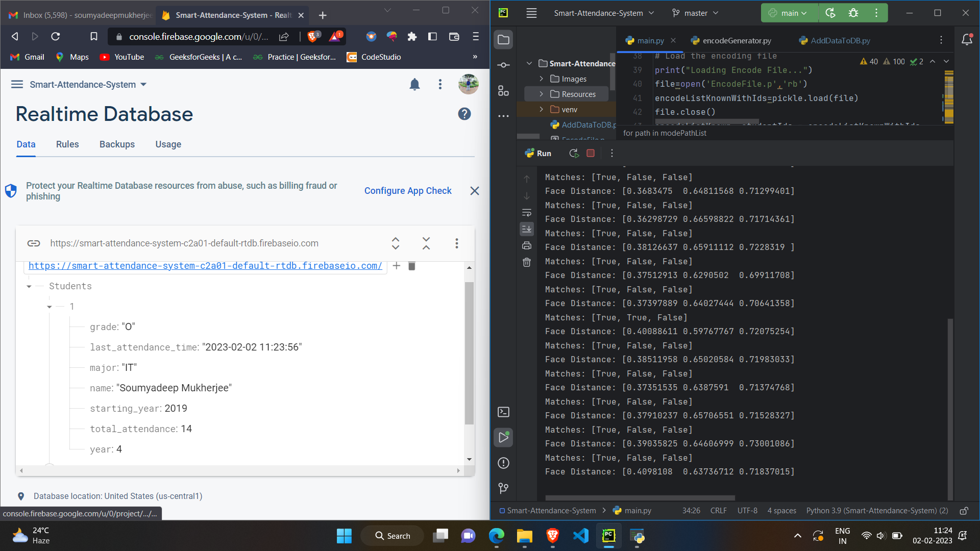Add child to database root node
Screen dimensions: 980x551
(396, 266)
